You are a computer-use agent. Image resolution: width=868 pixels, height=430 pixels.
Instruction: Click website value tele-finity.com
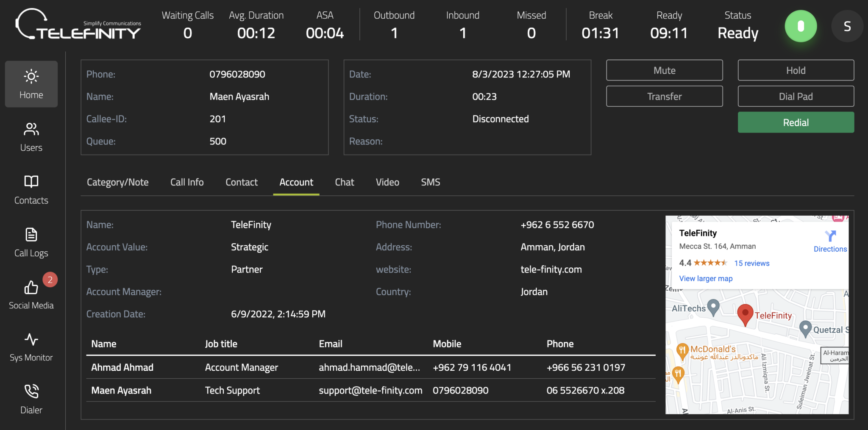pos(551,269)
